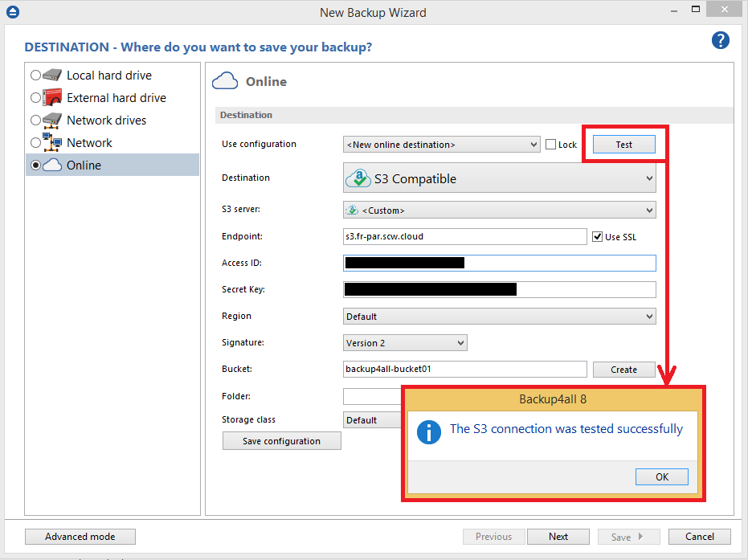748x560 pixels.
Task: Select the Network radio button
Action: 35,143
